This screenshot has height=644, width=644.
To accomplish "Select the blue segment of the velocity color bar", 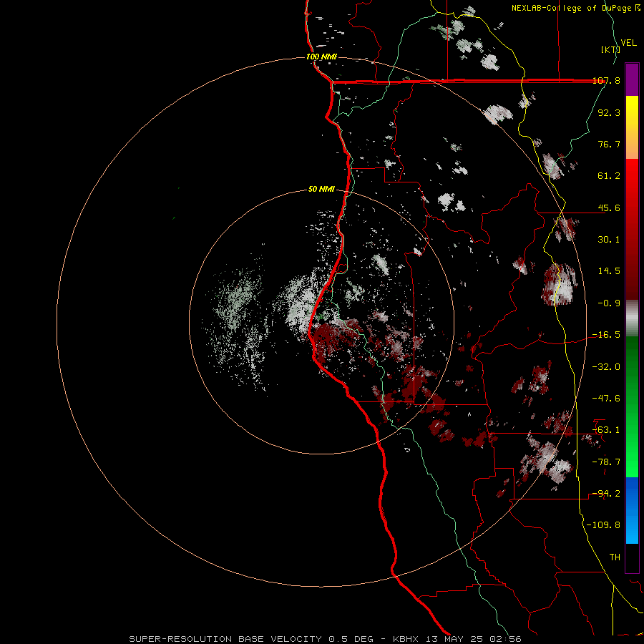I will point(632,510).
